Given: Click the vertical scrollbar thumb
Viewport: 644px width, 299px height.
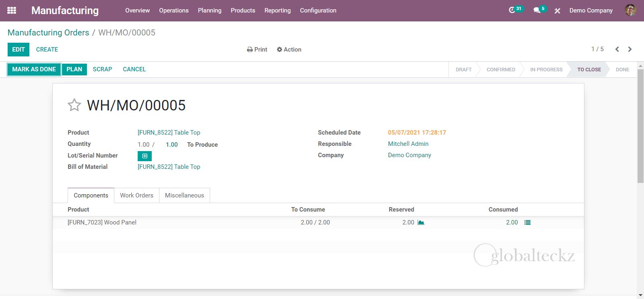Looking at the screenshot, I should pyautogui.click(x=640, y=126).
